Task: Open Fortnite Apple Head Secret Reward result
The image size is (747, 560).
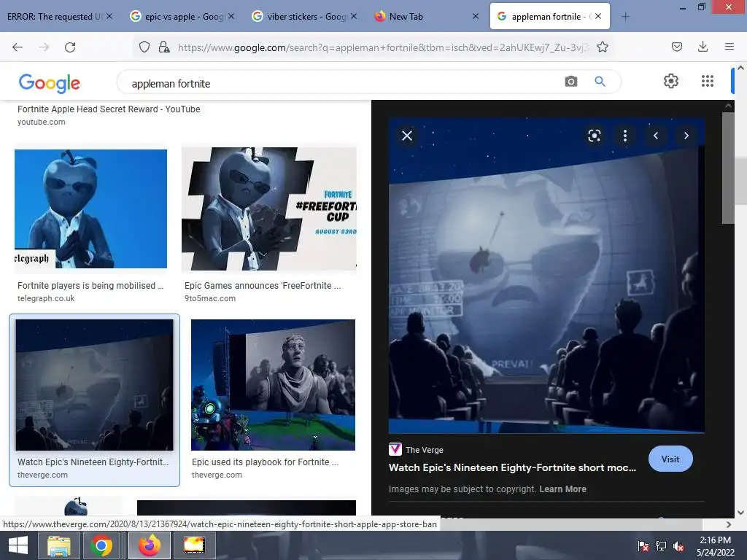Action: click(x=109, y=109)
